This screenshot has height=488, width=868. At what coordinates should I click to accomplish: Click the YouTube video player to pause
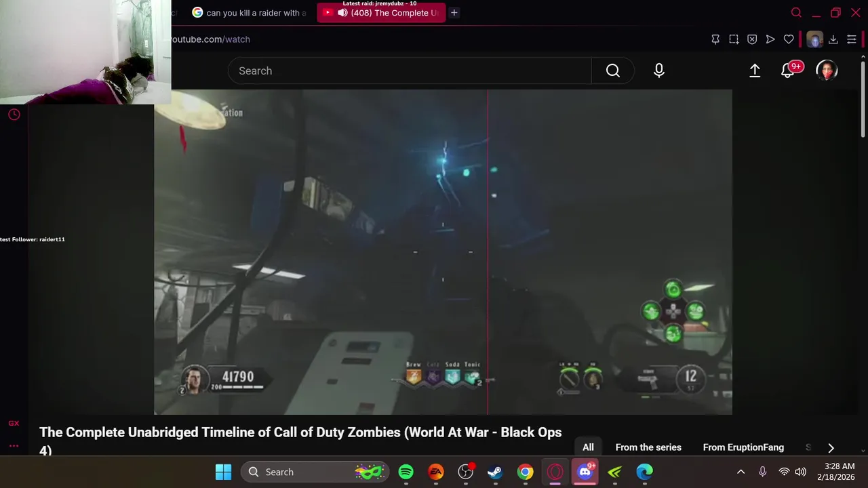(443, 251)
